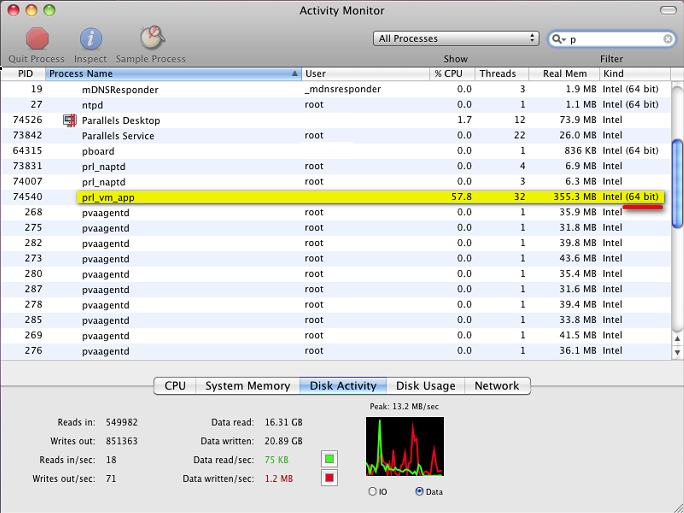
Task: Click the Reads in value 549982
Action: tap(122, 422)
